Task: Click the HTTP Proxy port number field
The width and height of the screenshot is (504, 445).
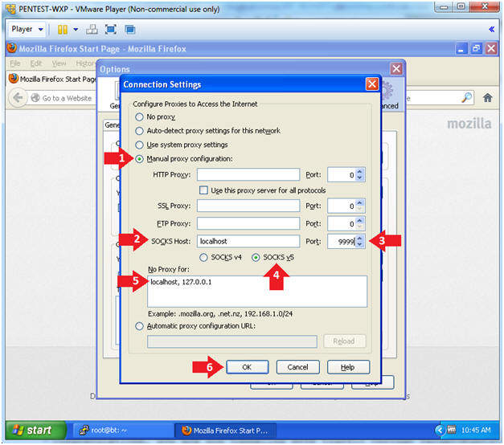Action: point(342,175)
